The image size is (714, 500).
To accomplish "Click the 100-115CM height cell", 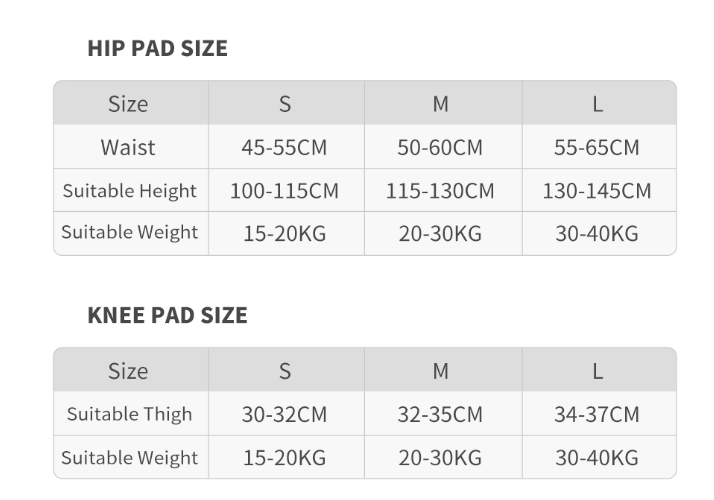I will coord(284,191).
